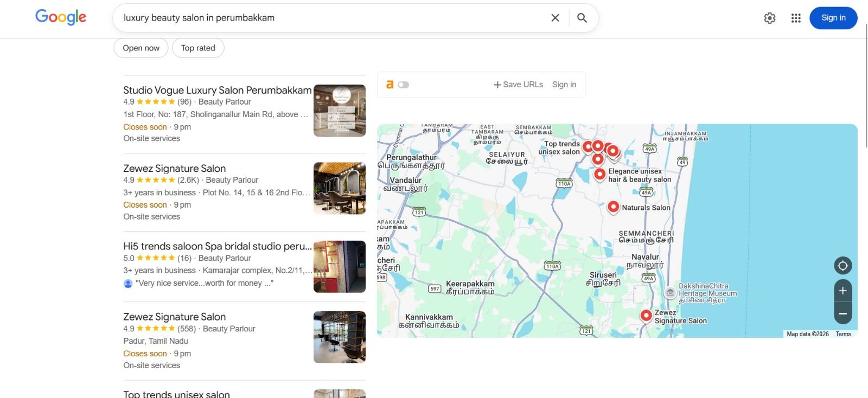The width and height of the screenshot is (868, 398).
Task: Click 'Padur, Tamil Nadu' location text
Action: (156, 341)
